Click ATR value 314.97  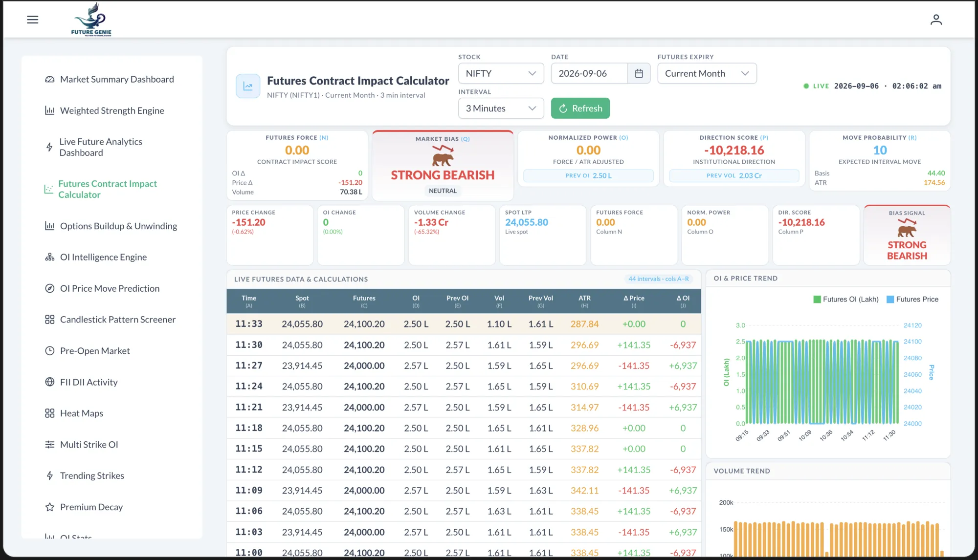tap(584, 408)
